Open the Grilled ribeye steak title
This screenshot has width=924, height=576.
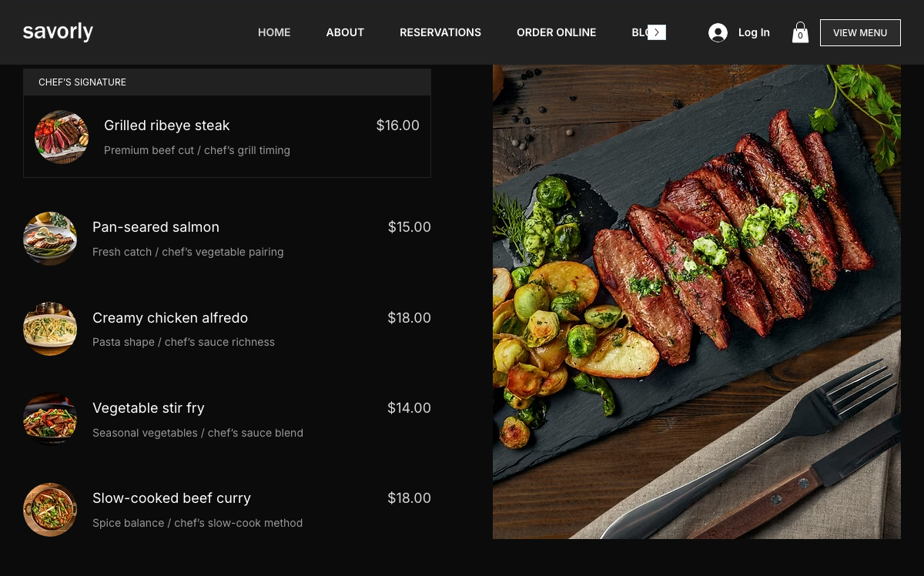tap(167, 126)
